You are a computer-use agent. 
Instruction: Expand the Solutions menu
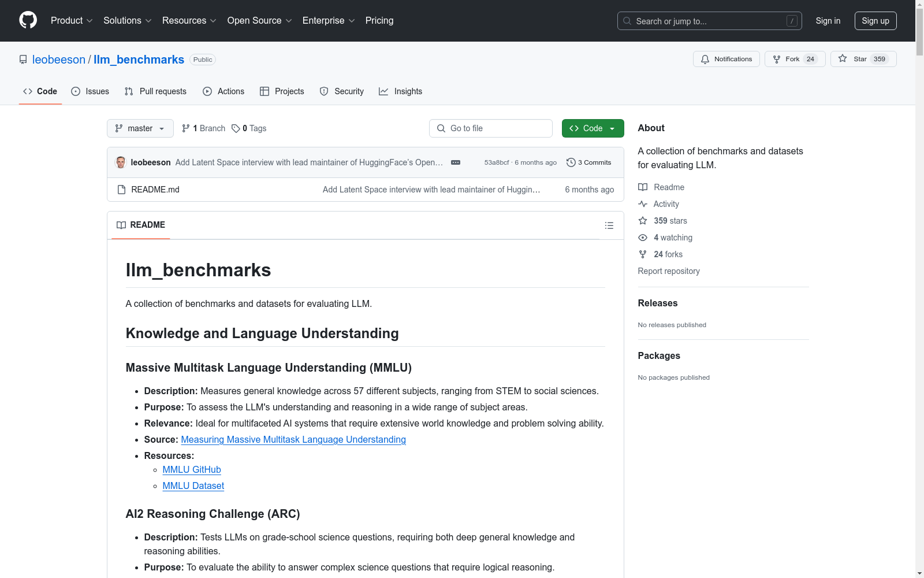128,21
